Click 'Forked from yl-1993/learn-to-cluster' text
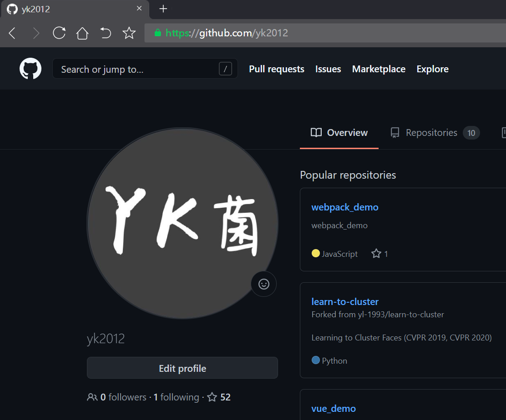 coord(378,315)
